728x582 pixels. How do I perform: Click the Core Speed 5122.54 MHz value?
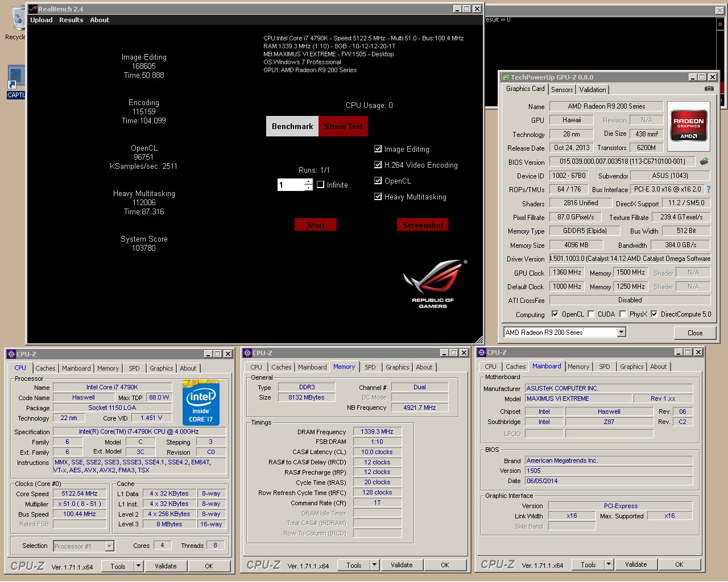coord(80,493)
